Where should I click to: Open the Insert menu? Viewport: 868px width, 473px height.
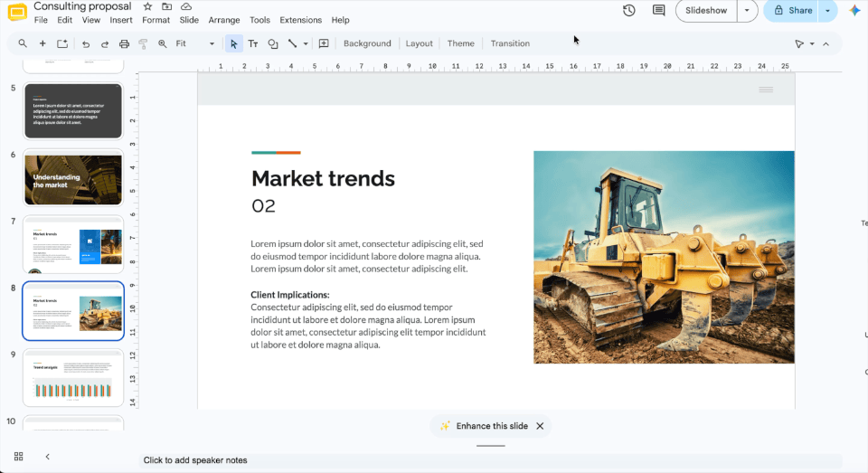click(x=120, y=20)
